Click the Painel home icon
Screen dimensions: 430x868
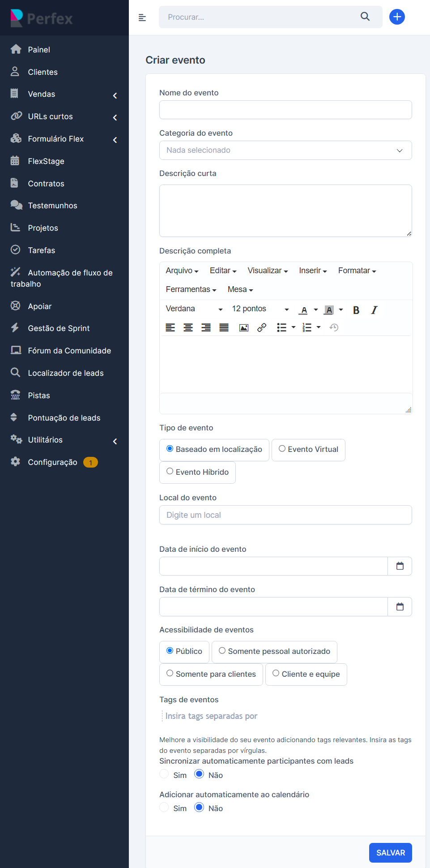point(16,49)
